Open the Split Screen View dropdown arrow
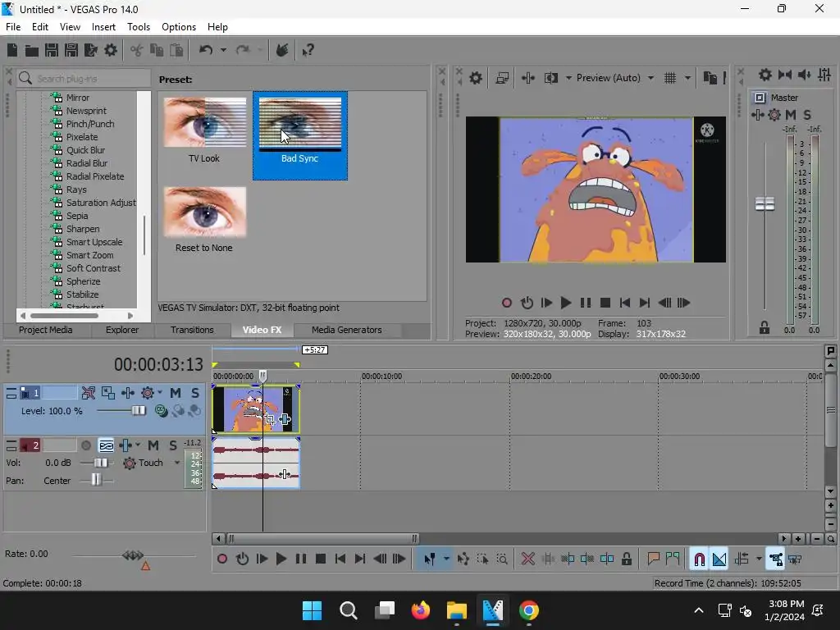This screenshot has height=630, width=840. [568, 78]
